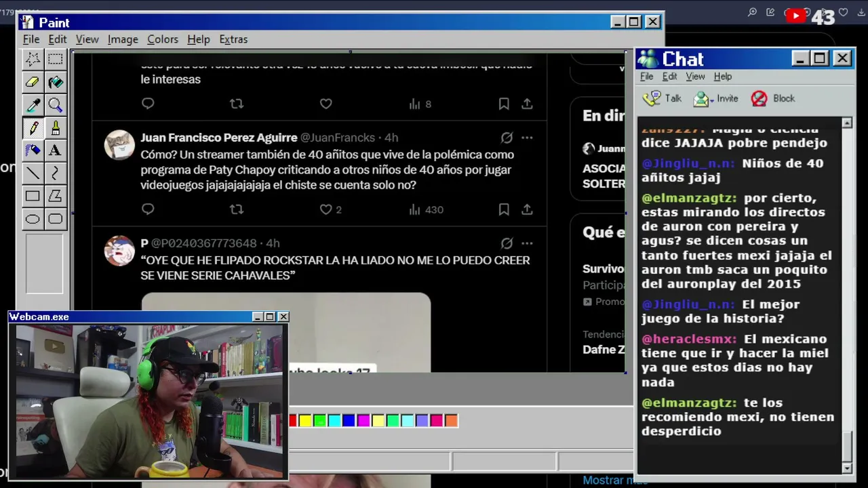Reply to Juan Francisco Perez Aguirre's tweet
Viewport: 868px width, 488px height.
(148, 209)
